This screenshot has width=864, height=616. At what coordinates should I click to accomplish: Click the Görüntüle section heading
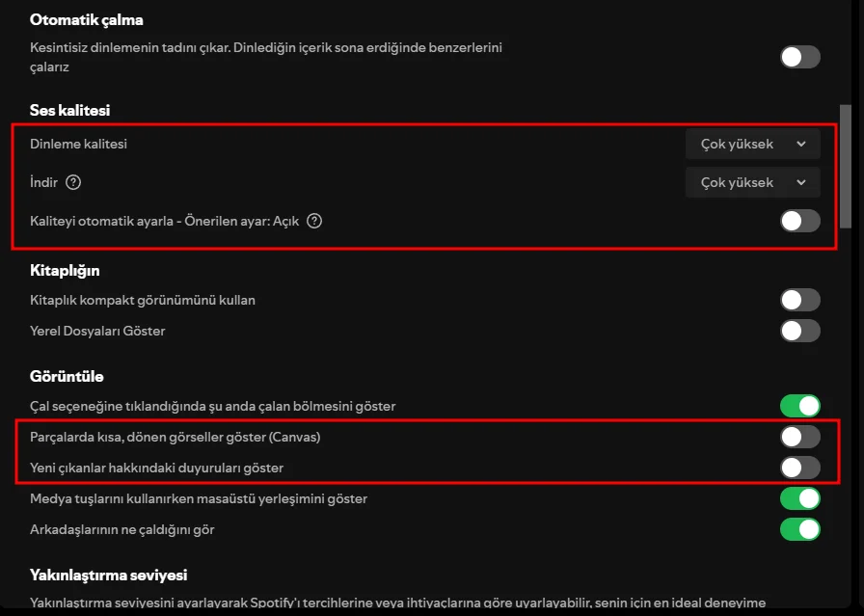pos(67,376)
